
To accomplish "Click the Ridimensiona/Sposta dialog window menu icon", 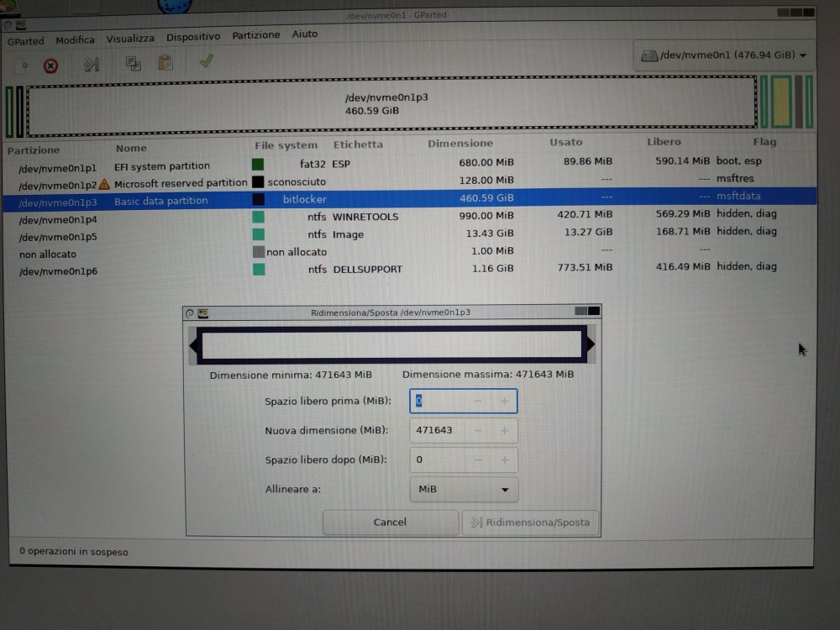I will [203, 314].
